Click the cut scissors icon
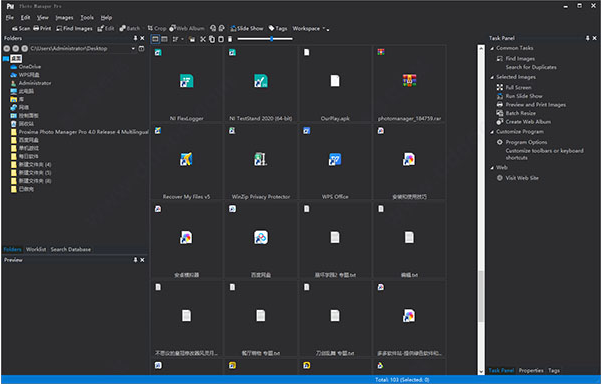 [x=203, y=39]
